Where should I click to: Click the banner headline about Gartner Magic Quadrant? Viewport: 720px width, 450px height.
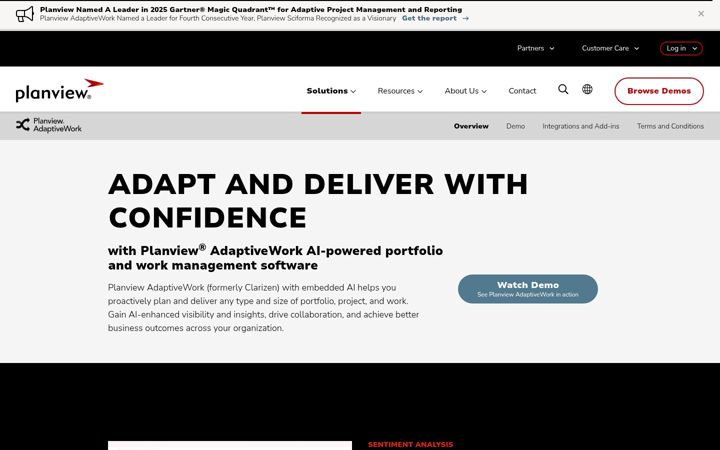coord(251,9)
